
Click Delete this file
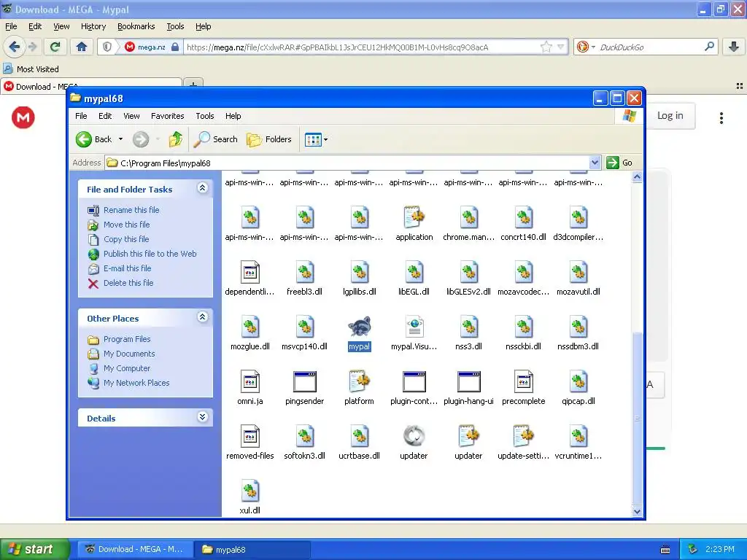tap(128, 283)
